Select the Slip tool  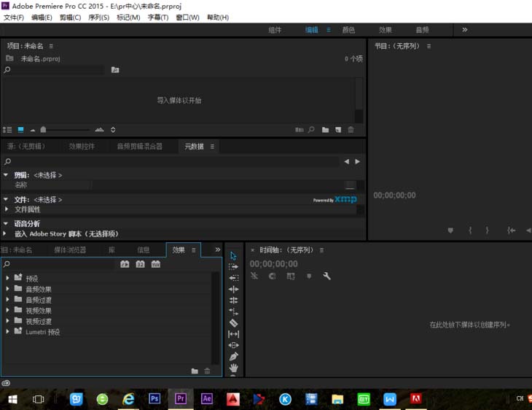[233, 334]
